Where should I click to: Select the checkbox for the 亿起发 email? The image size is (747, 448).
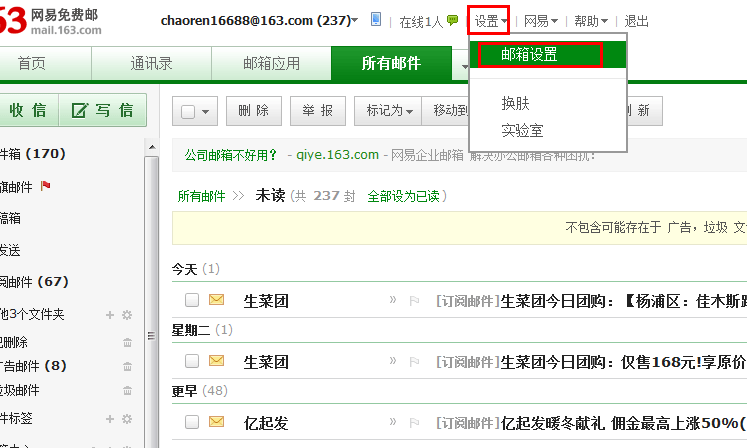192,423
